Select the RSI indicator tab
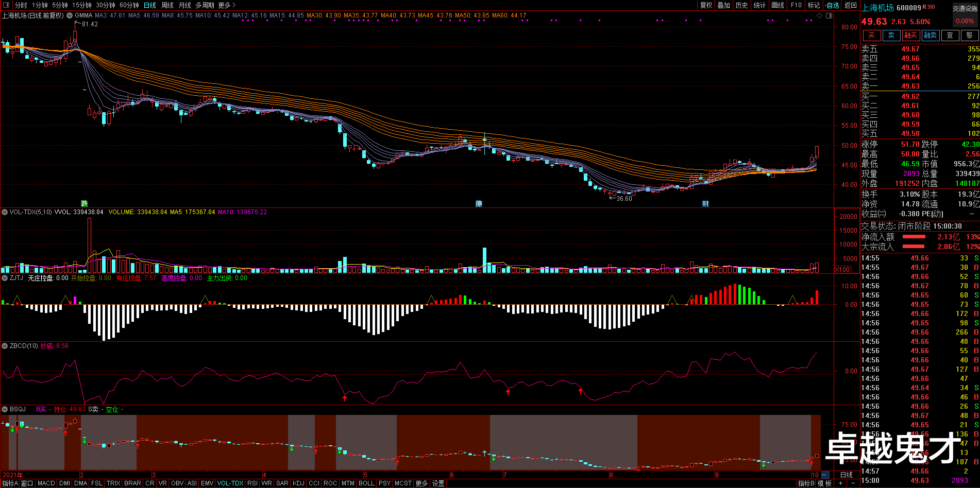This screenshot has height=488, width=980. (252, 483)
